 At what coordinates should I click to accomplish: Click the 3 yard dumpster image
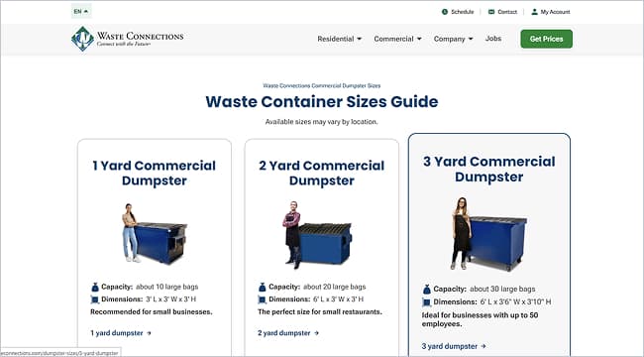point(488,234)
